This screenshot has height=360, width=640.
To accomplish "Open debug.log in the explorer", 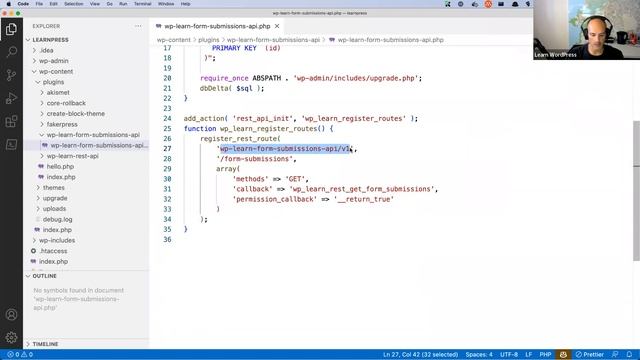I will pyautogui.click(x=58, y=220).
